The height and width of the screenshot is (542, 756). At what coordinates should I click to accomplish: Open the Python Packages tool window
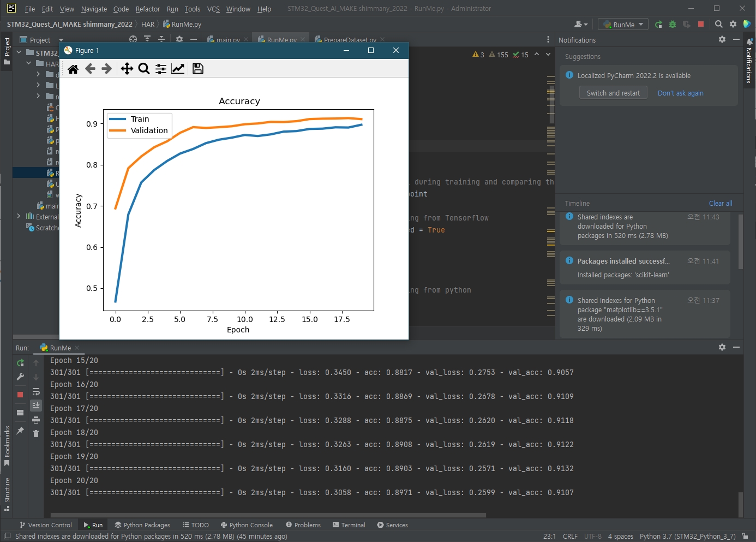click(x=142, y=525)
